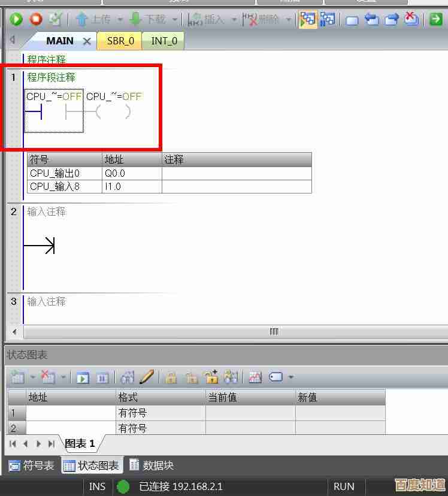Go to the next bookmark icon
Viewport: 448px width, 496px height.
[x=392, y=20]
